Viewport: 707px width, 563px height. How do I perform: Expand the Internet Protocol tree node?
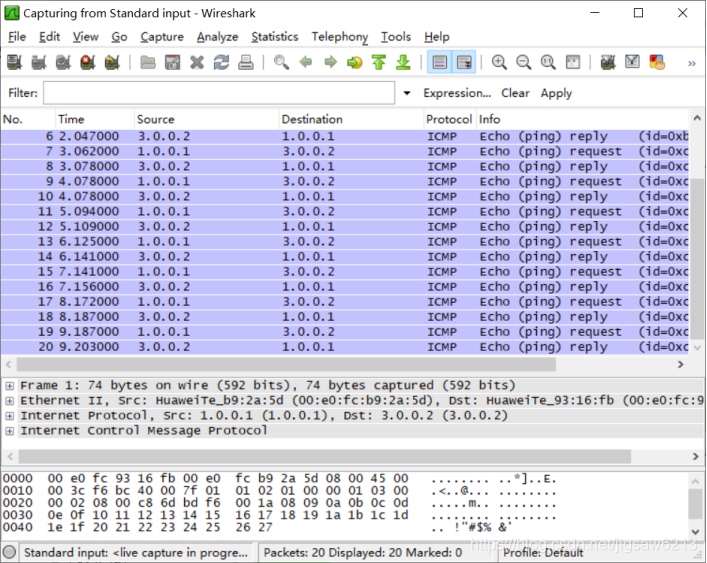[9, 416]
